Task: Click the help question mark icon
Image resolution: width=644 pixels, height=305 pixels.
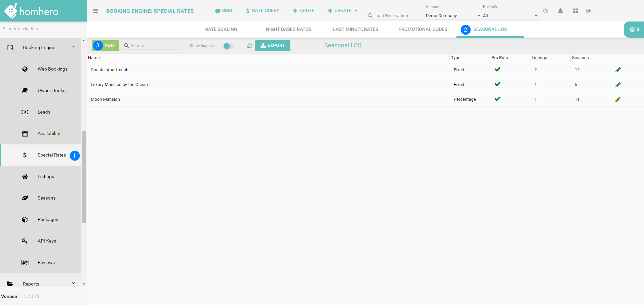Action: [545, 11]
